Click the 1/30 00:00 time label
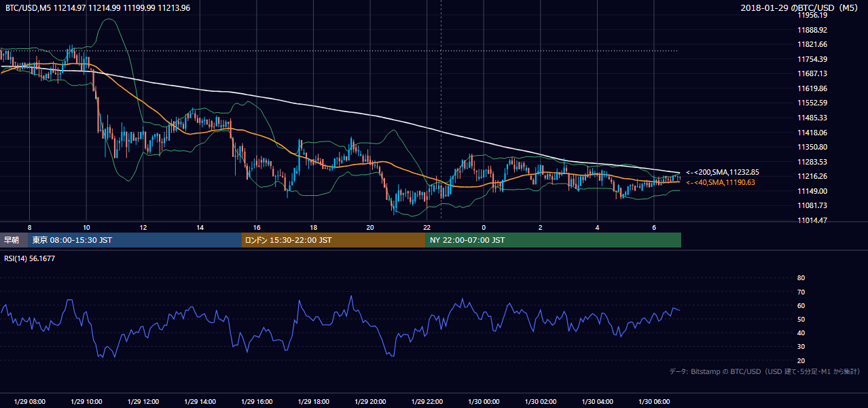Viewport: 868px width, 408px height. [484, 401]
